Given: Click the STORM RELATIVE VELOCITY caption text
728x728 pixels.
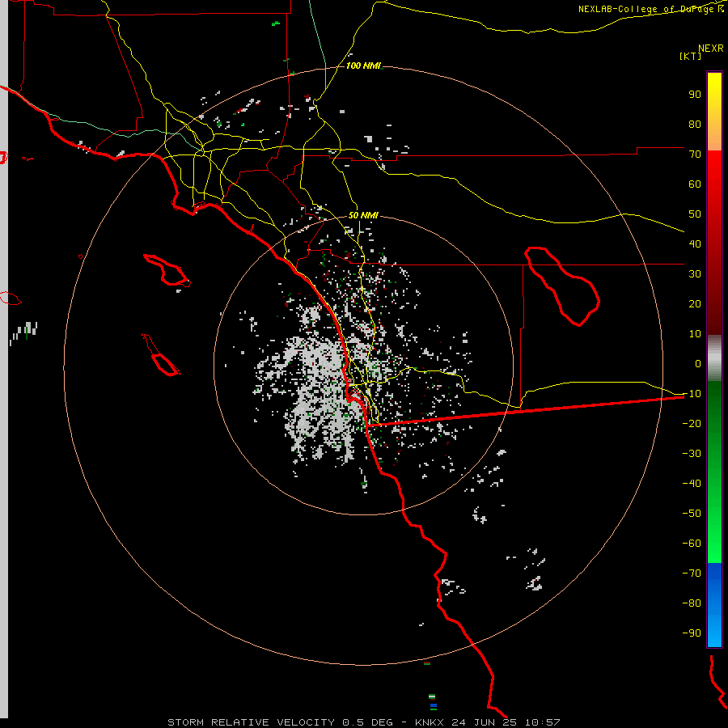Looking at the screenshot, I should click(252, 722).
